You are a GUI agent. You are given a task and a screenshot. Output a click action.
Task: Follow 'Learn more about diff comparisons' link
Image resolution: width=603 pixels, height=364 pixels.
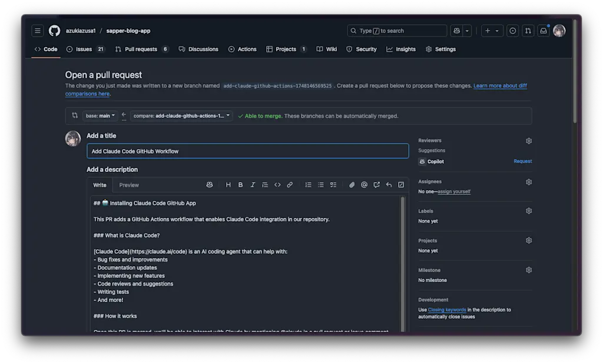500,86
